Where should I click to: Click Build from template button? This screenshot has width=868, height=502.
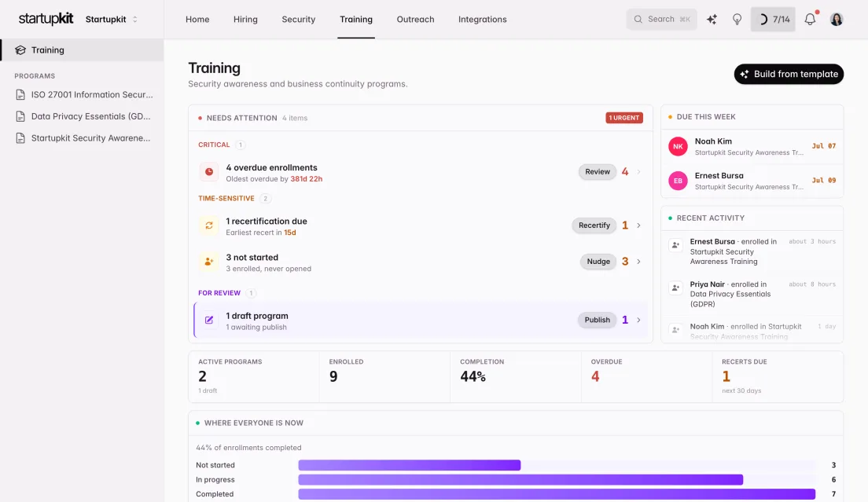click(789, 74)
